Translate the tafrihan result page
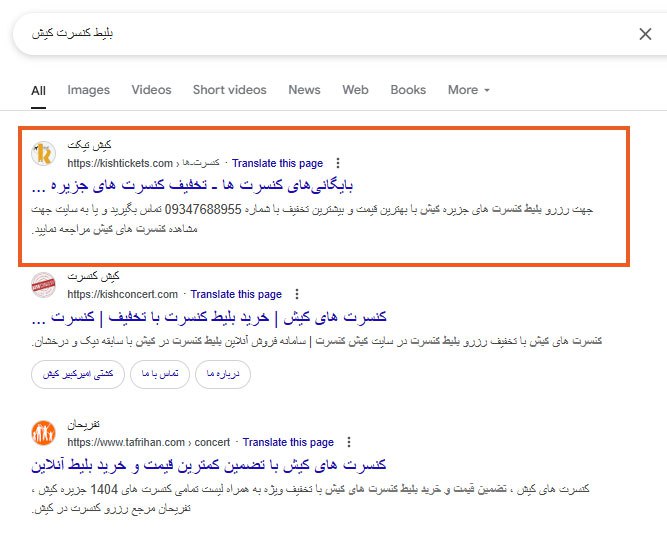Image resolution: width=667 pixels, height=537 pixels. pos(288,443)
